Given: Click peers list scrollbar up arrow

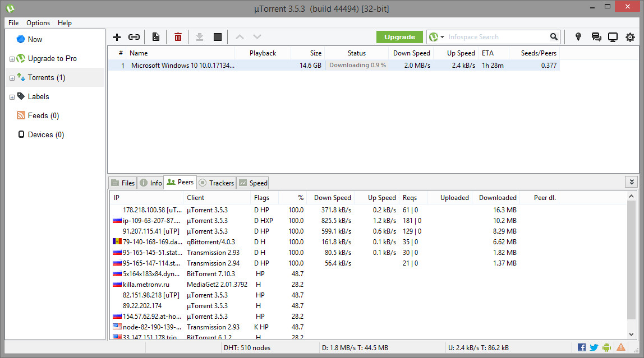Looking at the screenshot, I should click(631, 197).
